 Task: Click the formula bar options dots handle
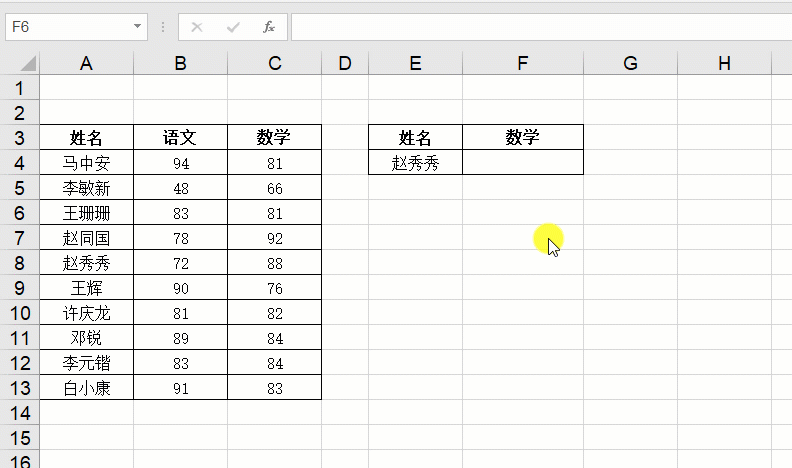(x=163, y=27)
